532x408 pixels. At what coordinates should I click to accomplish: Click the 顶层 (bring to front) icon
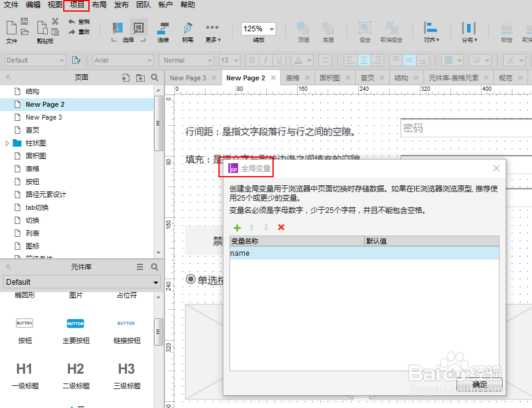303,29
